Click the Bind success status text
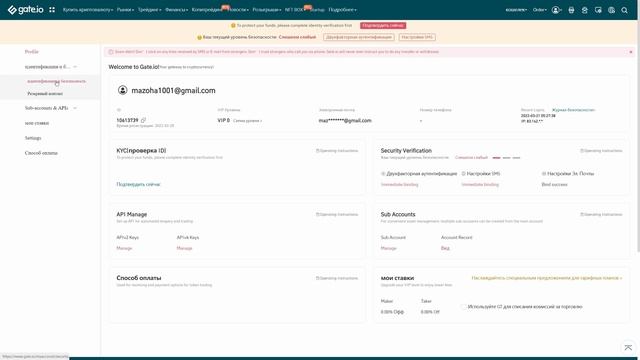Image resolution: width=640 pixels, height=360 pixels. click(554, 184)
